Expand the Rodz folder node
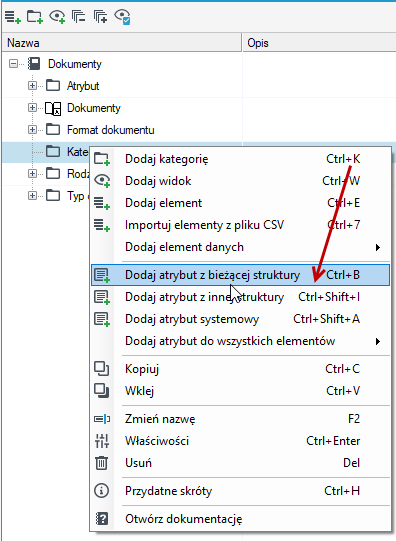 point(32,173)
